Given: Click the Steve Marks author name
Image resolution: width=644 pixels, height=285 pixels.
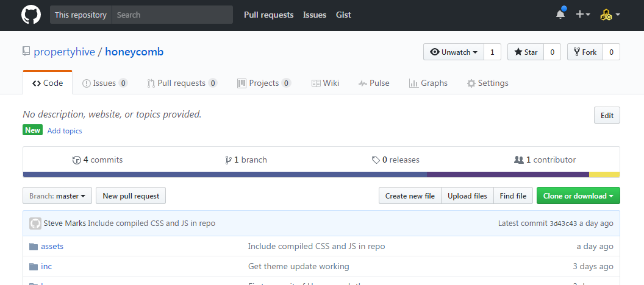Looking at the screenshot, I should tap(65, 223).
